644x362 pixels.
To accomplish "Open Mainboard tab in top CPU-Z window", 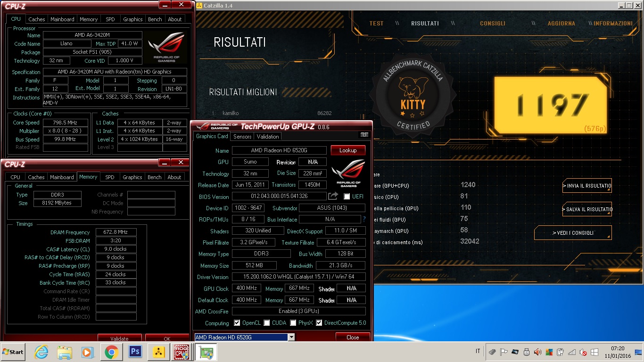I will (x=62, y=19).
